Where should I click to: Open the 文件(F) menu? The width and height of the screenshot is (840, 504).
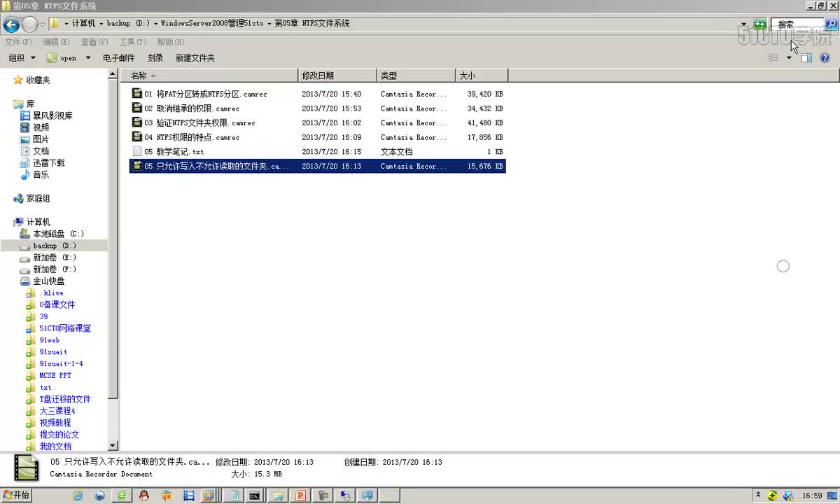(x=18, y=42)
